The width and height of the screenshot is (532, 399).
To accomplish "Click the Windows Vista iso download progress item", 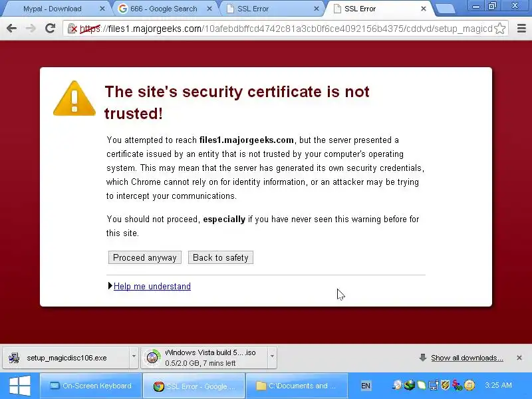I will [204, 358].
